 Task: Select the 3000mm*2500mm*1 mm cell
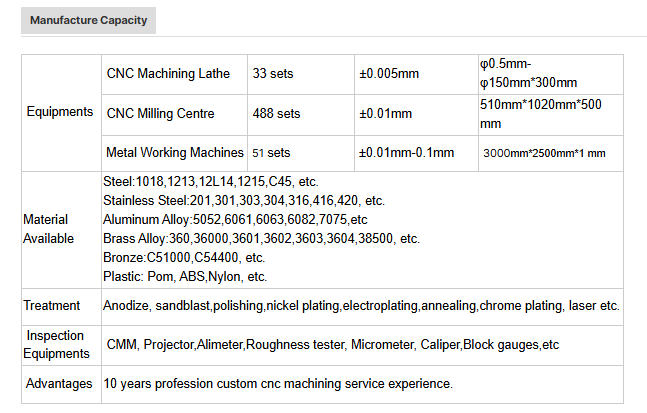coord(551,153)
